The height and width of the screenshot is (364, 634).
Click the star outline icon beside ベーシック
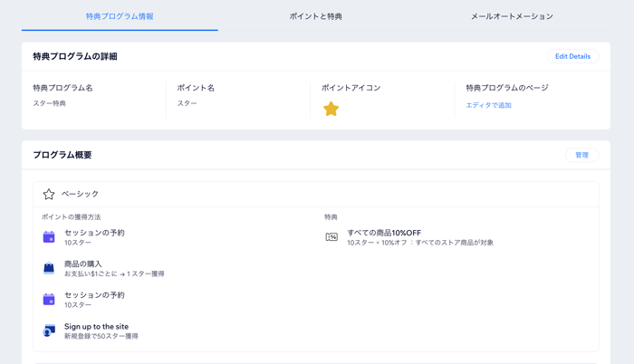coord(49,194)
